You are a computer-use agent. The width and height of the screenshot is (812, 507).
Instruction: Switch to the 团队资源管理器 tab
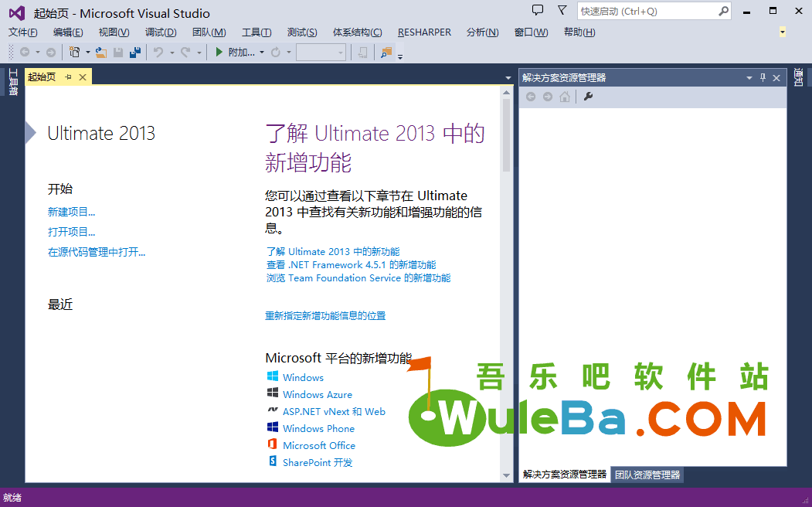(647, 475)
